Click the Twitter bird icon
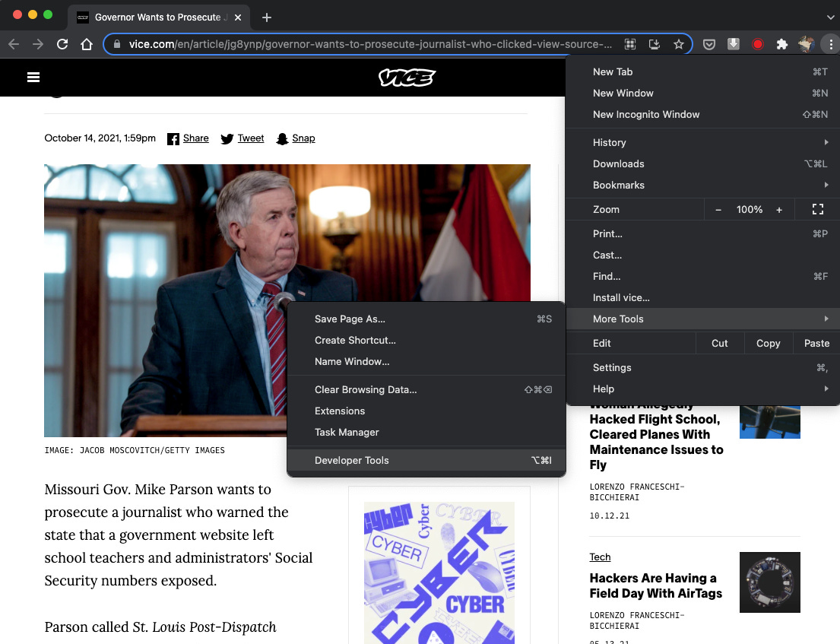Viewport: 840px width, 644px height. point(227,139)
